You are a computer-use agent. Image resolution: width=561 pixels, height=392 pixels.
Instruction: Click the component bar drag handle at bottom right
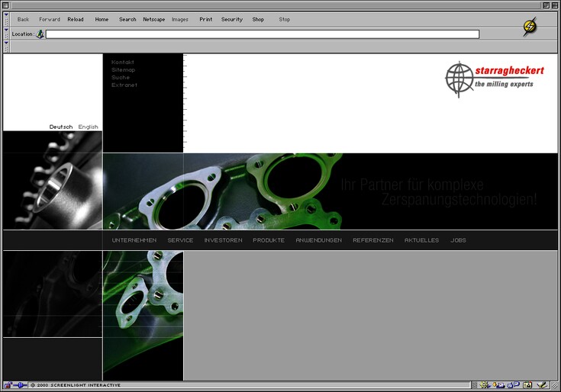(475, 385)
